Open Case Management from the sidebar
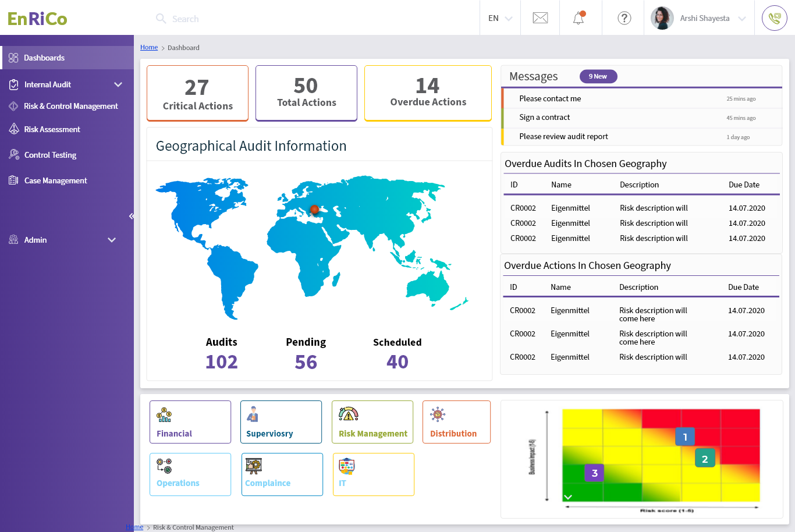The height and width of the screenshot is (532, 795). 13,180
